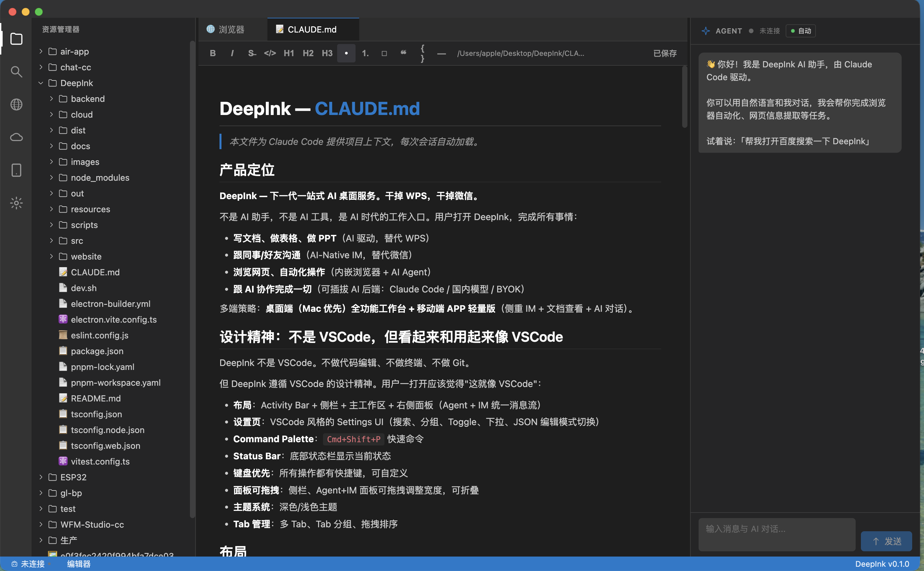Image resolution: width=924 pixels, height=571 pixels.
Task: Expand the chat-cc folder
Action: coord(41,67)
